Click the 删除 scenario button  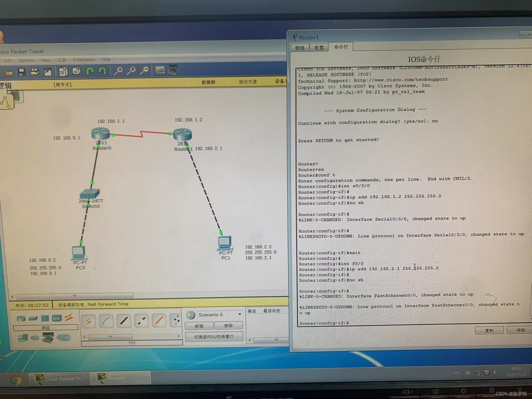coord(228,326)
